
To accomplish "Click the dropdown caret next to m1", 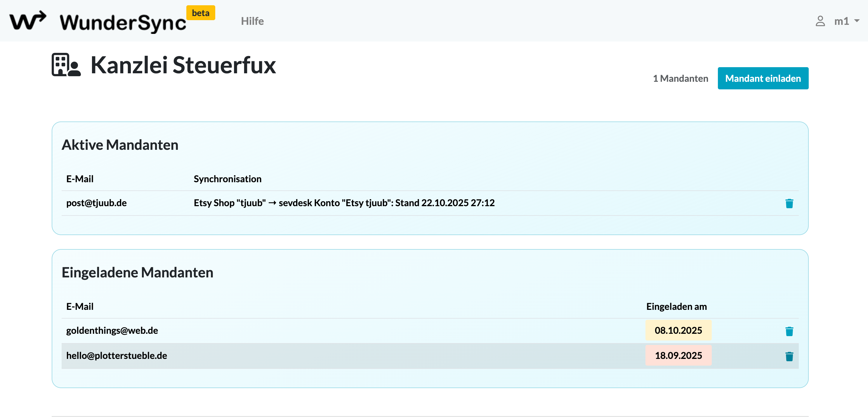I will (x=857, y=21).
